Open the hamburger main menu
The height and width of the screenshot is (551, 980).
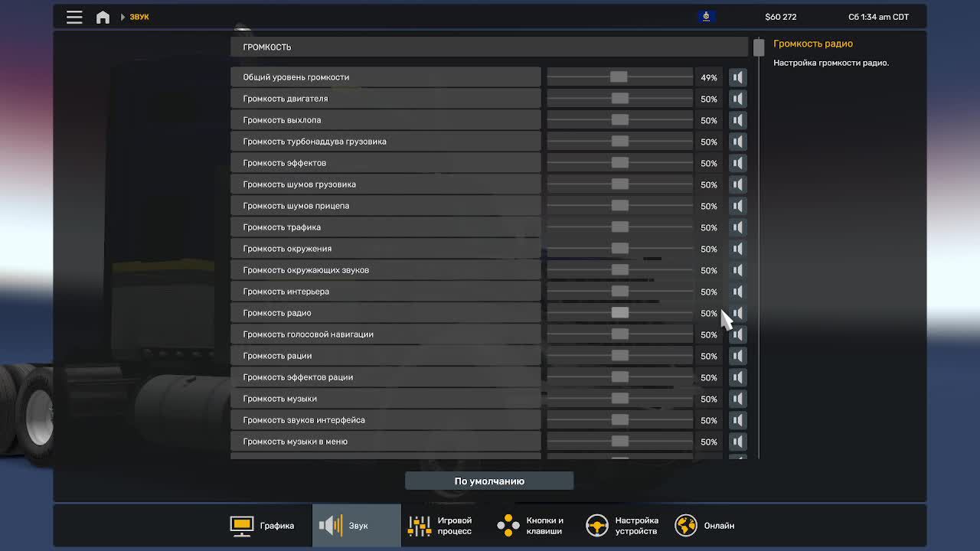tap(74, 17)
